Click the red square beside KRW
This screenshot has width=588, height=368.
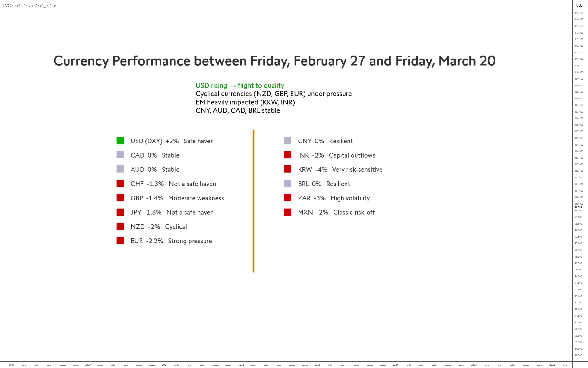(287, 169)
